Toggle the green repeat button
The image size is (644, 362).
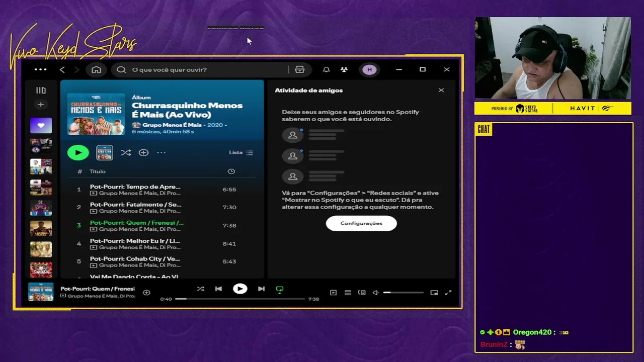coord(280,289)
